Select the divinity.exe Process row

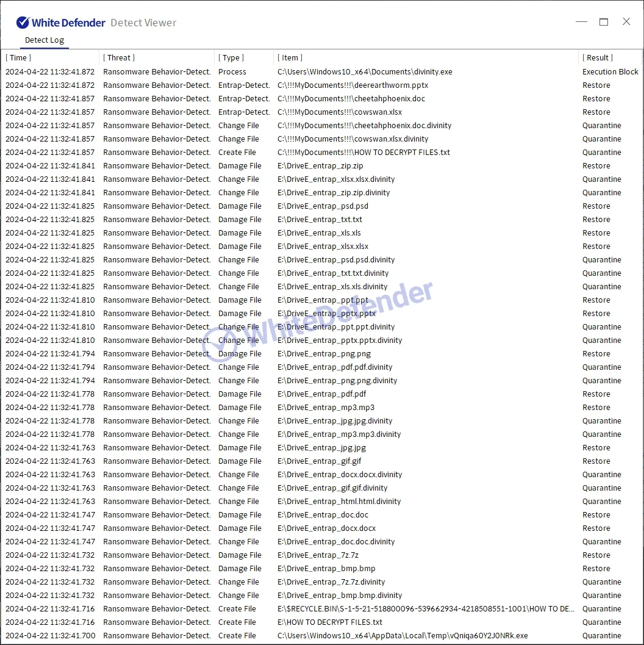click(x=365, y=72)
